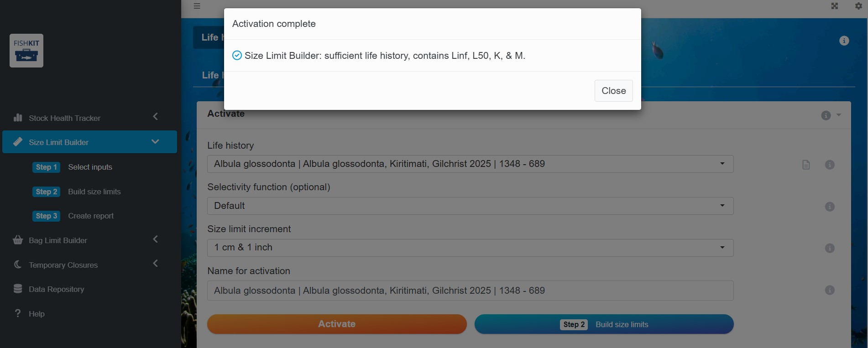Open Step 2 Build size limits in sidebar
The image size is (868, 348).
click(77, 192)
